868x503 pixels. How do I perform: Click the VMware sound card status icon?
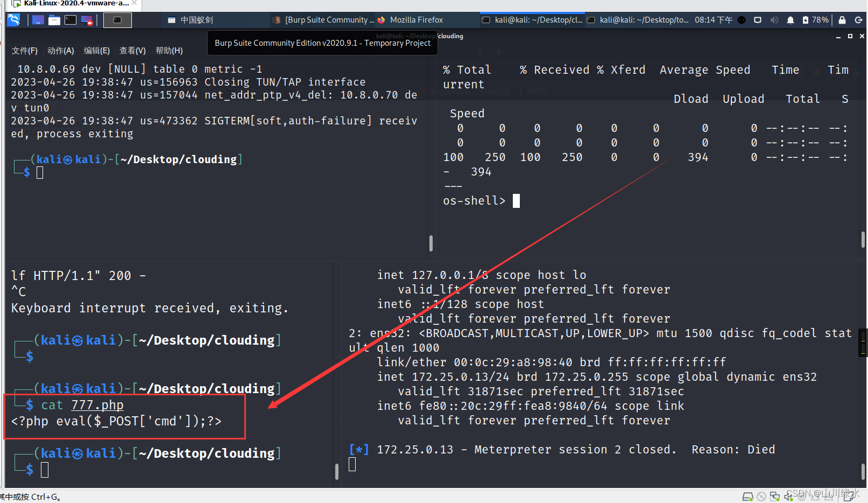[788, 497]
